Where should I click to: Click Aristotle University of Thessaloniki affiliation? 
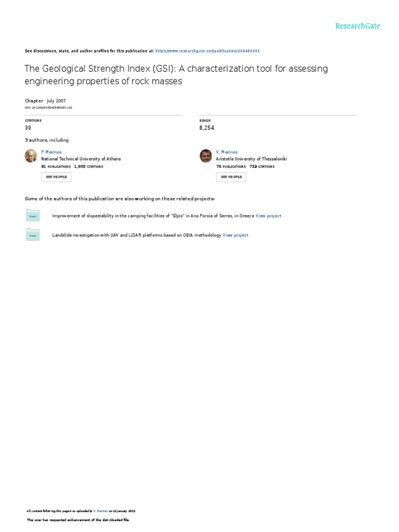(251, 159)
